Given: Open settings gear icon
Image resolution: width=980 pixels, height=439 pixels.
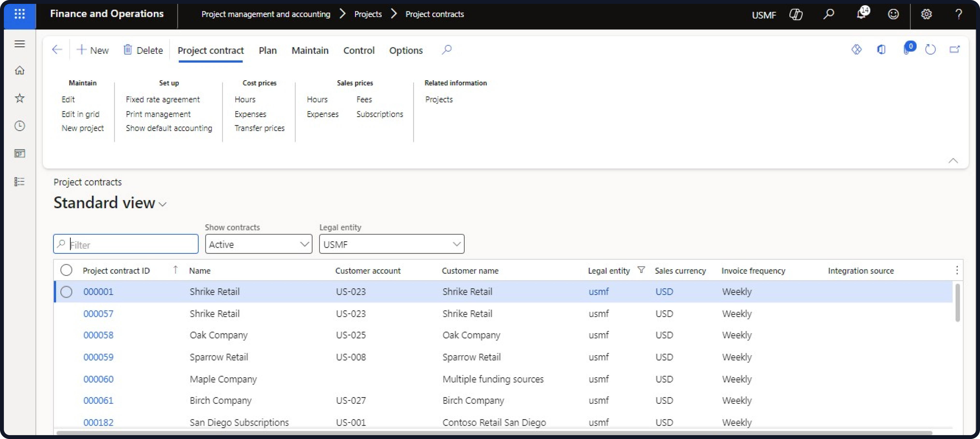Looking at the screenshot, I should (926, 15).
